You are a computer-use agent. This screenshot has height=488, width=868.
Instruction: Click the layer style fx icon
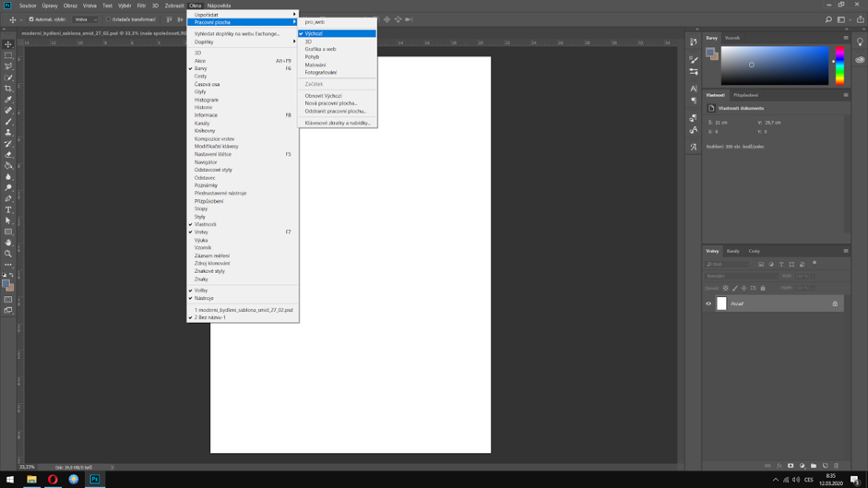pyautogui.click(x=779, y=466)
